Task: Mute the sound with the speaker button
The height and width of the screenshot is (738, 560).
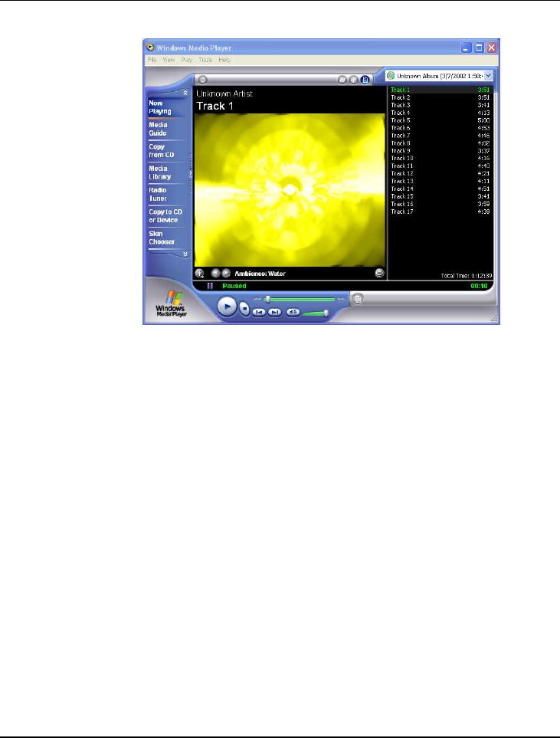Action: click(293, 312)
